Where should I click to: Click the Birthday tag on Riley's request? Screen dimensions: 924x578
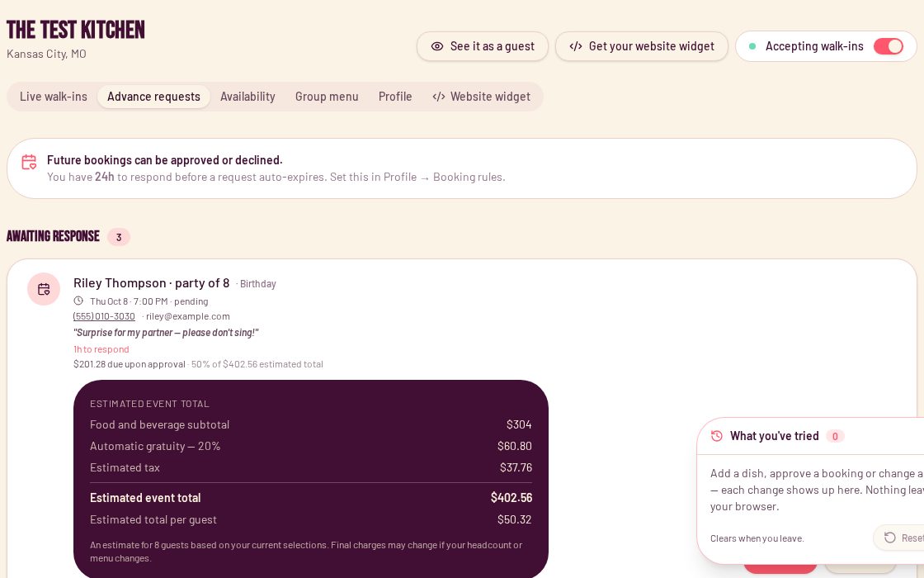coord(257,284)
